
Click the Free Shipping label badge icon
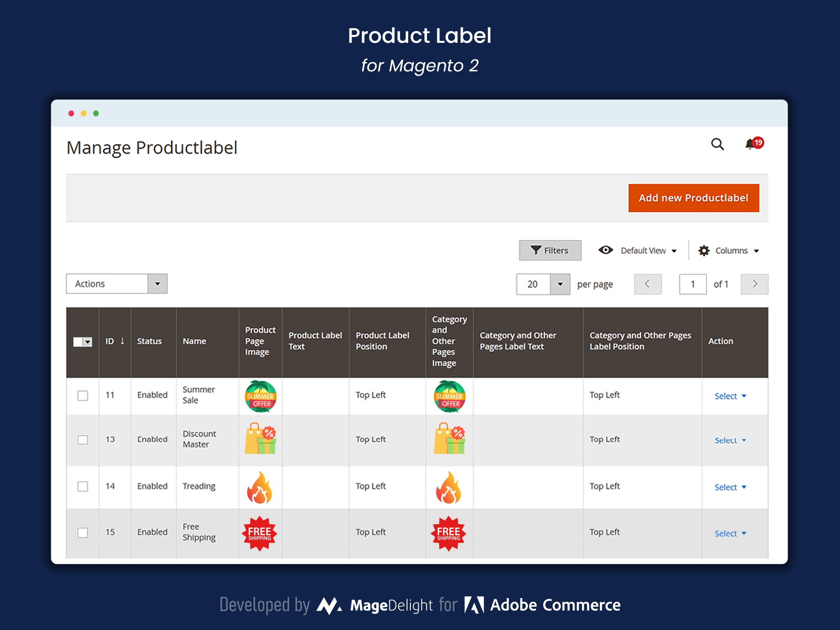coord(260,533)
